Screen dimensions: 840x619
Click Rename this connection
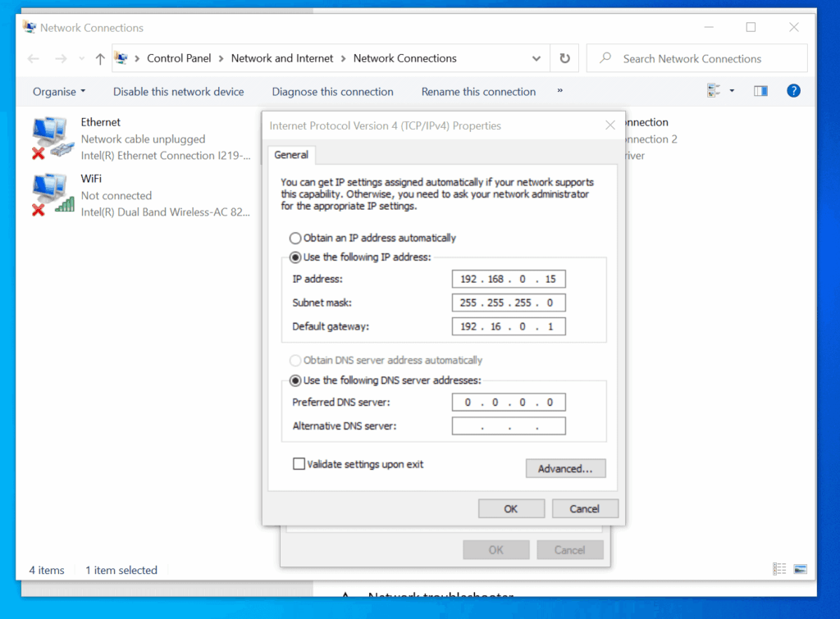[x=478, y=92]
